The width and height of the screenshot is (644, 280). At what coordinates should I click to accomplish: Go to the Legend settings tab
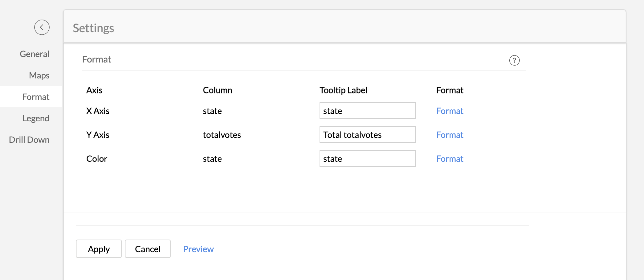(x=36, y=118)
